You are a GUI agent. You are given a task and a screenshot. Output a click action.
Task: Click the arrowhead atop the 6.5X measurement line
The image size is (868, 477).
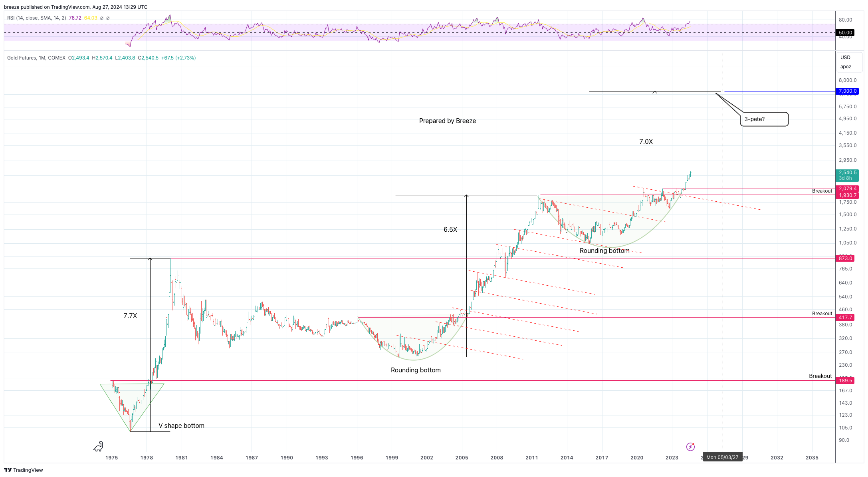466,196
